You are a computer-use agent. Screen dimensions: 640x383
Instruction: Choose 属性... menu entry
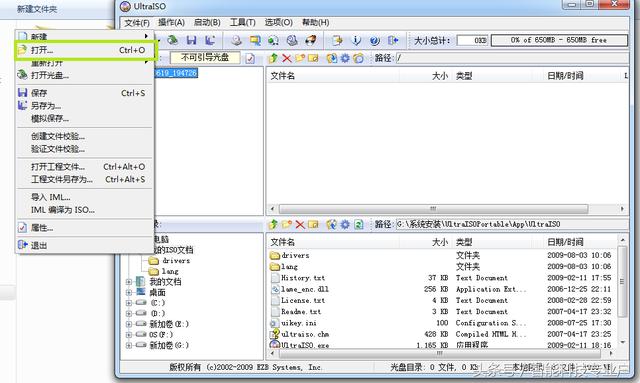pos(85,228)
